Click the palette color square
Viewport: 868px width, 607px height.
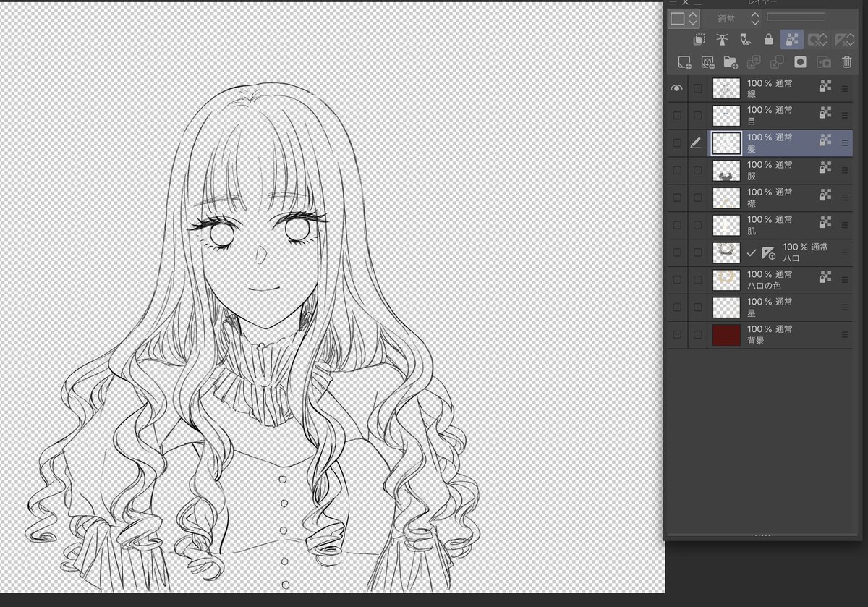(x=678, y=19)
